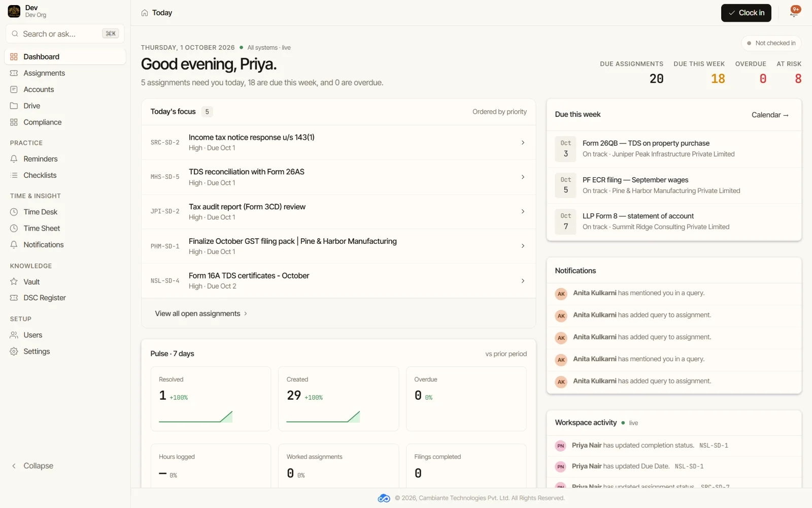
Task: Open chevron for TDS reconciliation with Form 26AS
Action: [x=523, y=177]
